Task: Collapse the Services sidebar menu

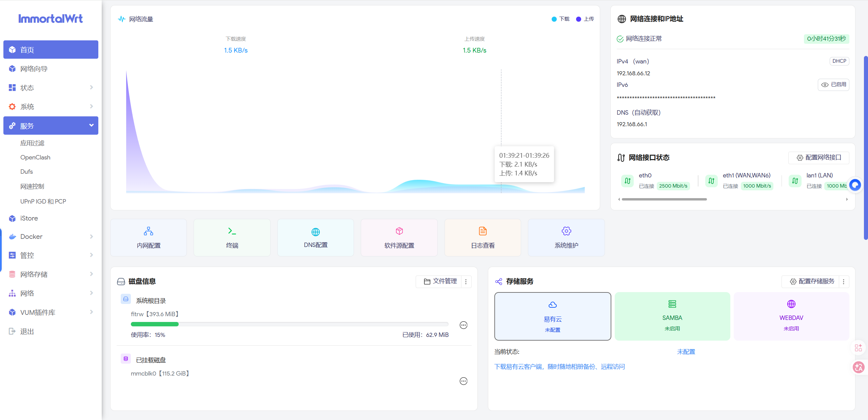Action: (51, 126)
